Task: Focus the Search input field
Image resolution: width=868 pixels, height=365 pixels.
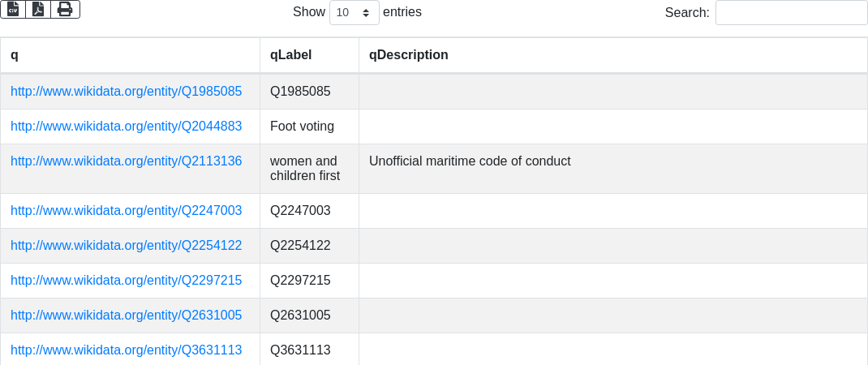Action: [791, 12]
